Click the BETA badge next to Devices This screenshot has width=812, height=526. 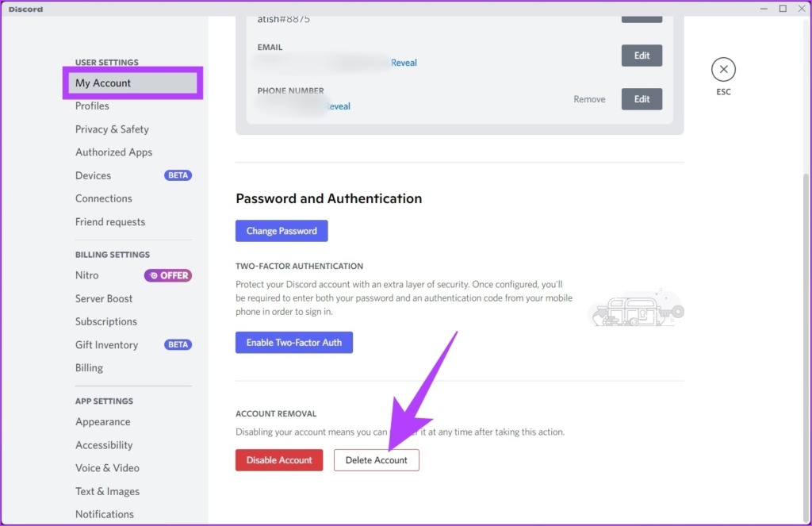(x=178, y=175)
